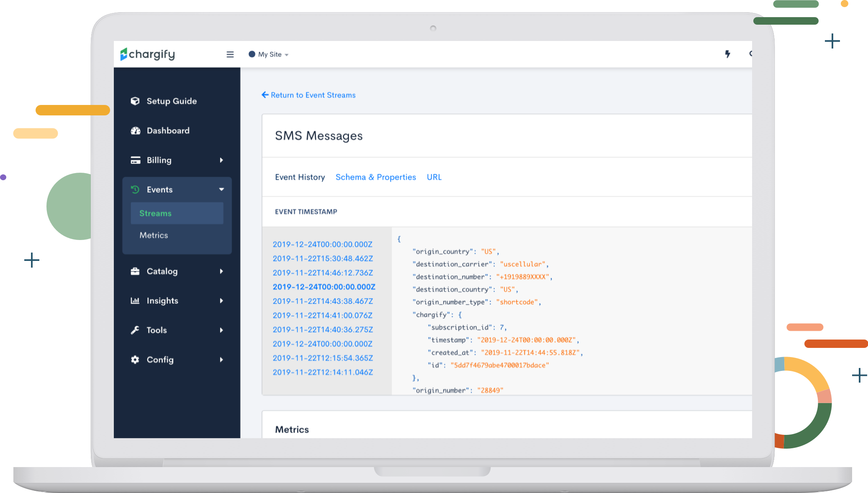The image size is (868, 493).
Task: Open the Setup Guide page
Action: coord(172,101)
